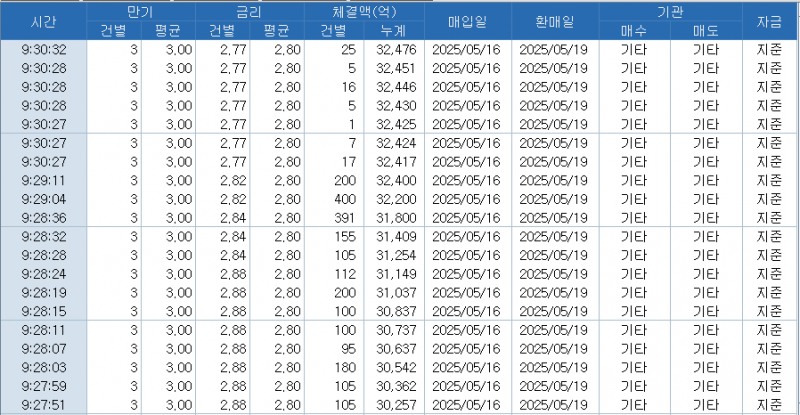This screenshot has width=800, height=415.
Task: Click 평균 sub-header under 금리
Action: pos(277,31)
